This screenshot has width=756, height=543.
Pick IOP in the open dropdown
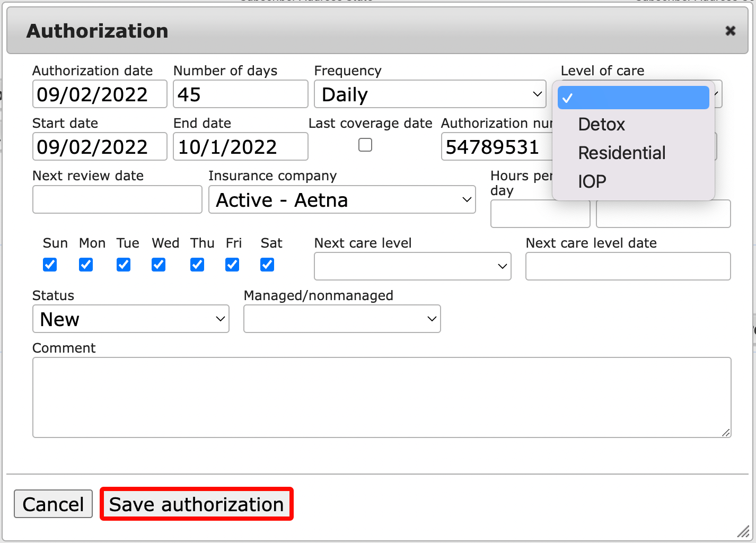click(x=592, y=182)
